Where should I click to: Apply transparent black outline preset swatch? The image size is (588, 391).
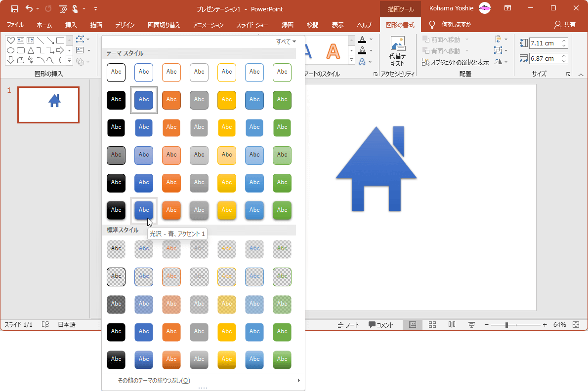click(116, 276)
